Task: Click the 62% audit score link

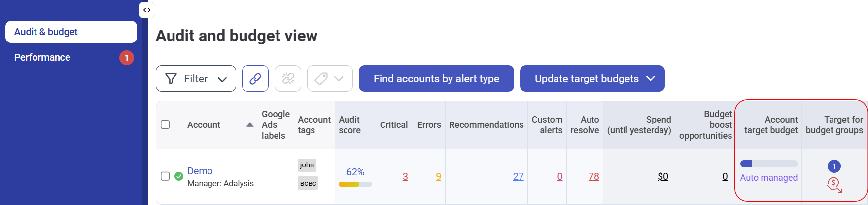Action: (x=355, y=172)
